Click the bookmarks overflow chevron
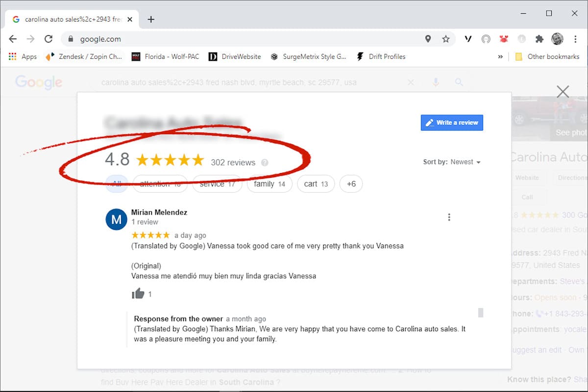The image size is (588, 392). point(500,56)
